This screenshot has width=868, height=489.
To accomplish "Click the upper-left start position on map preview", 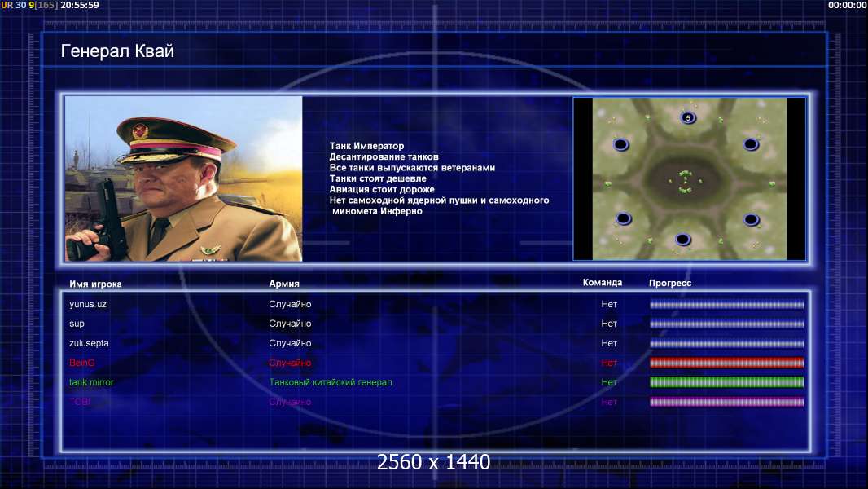I will (621, 145).
